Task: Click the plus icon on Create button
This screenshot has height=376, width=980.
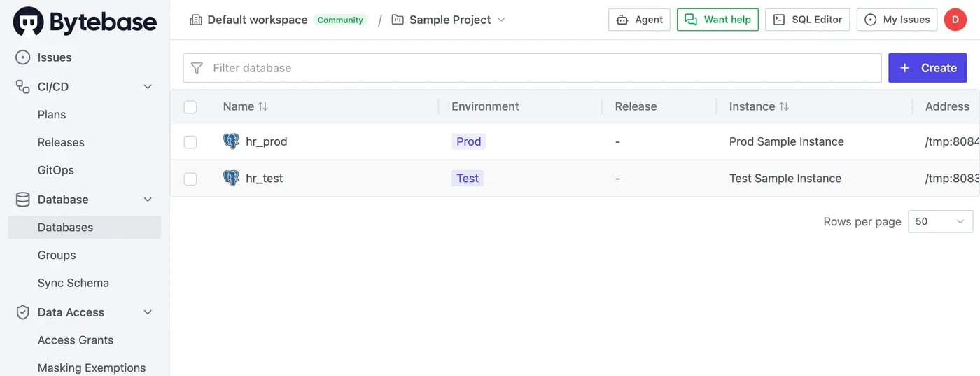Action: pos(905,68)
